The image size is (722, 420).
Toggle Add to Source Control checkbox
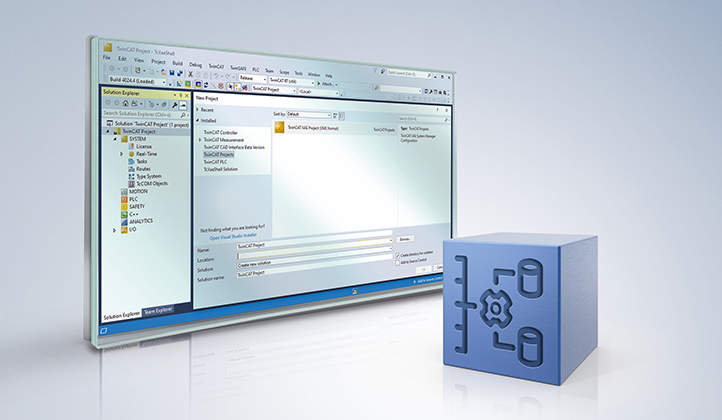point(397,263)
